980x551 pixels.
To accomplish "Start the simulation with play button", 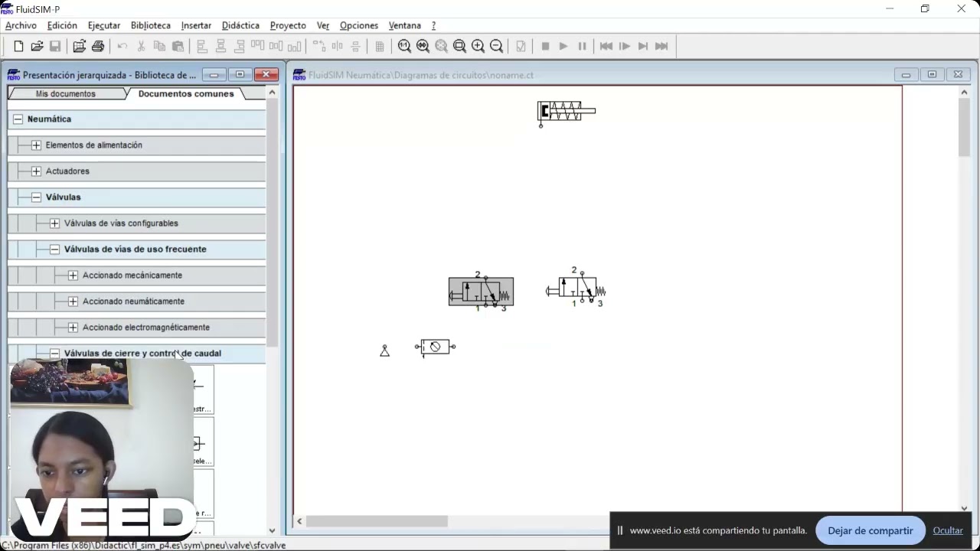I will coord(563,47).
